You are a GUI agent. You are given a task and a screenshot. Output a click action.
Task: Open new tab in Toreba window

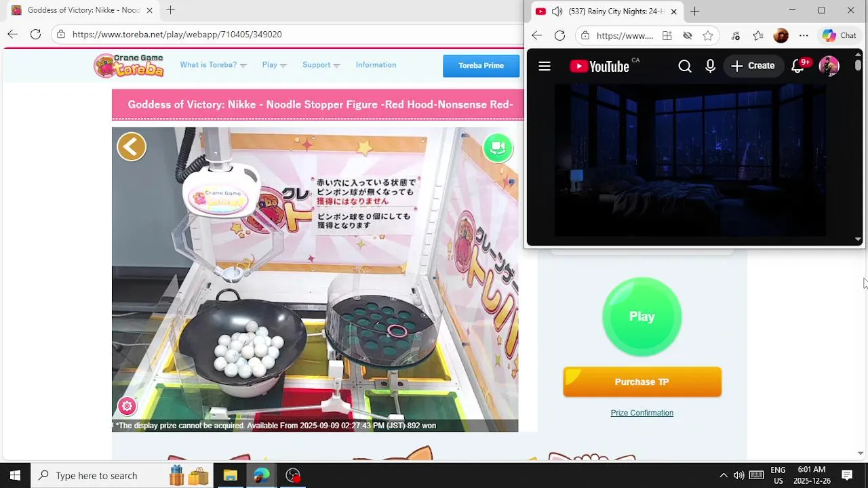click(170, 10)
